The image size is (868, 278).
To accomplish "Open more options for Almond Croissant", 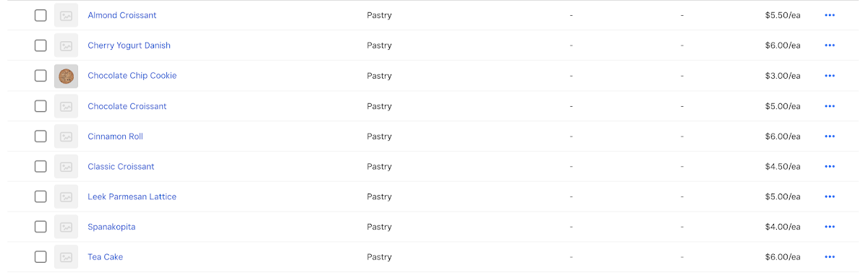I will point(830,15).
